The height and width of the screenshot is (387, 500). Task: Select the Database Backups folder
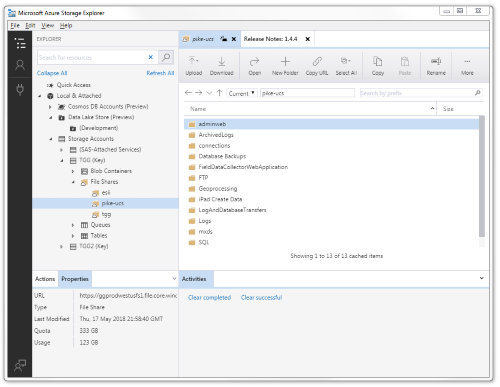click(222, 156)
